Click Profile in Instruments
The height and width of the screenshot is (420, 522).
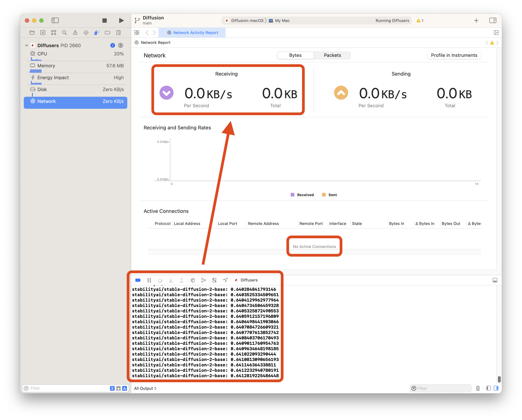tap(454, 55)
